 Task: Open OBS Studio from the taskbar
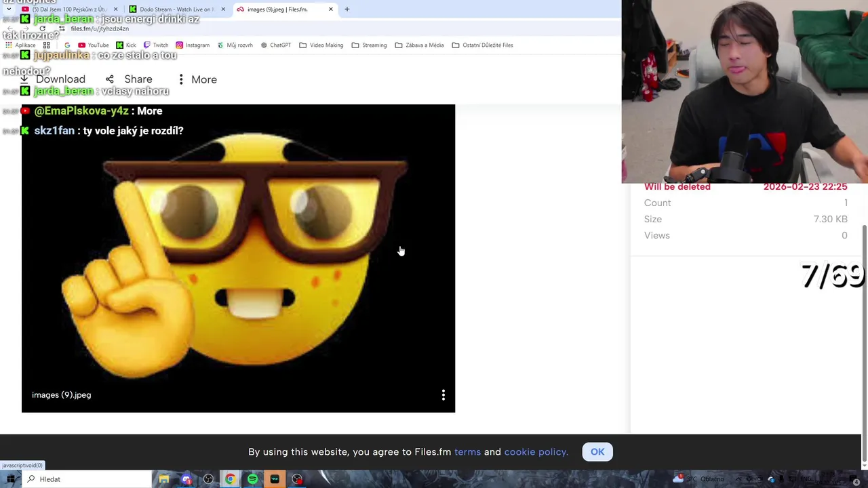pos(208,479)
